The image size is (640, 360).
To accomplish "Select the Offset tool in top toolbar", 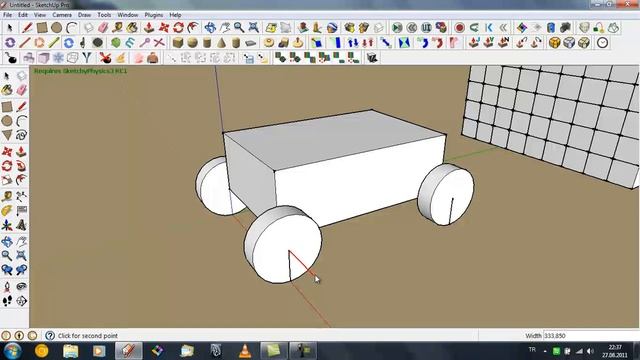I will click(x=193, y=28).
